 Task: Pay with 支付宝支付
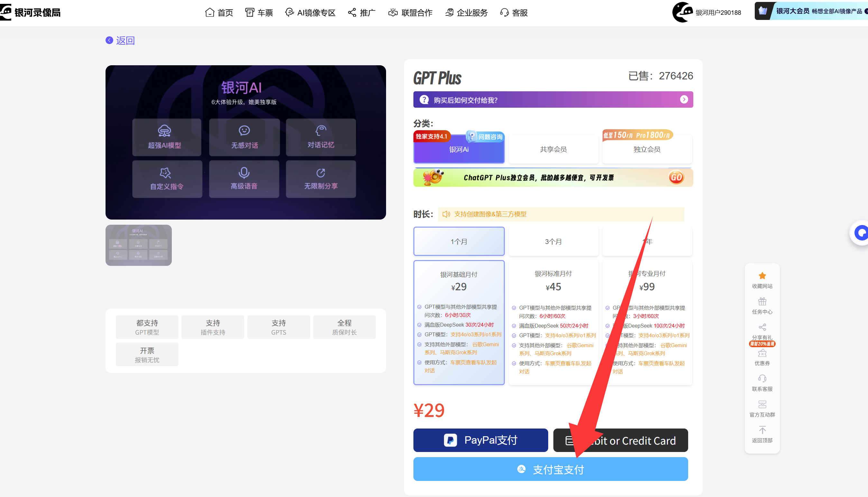550,469
